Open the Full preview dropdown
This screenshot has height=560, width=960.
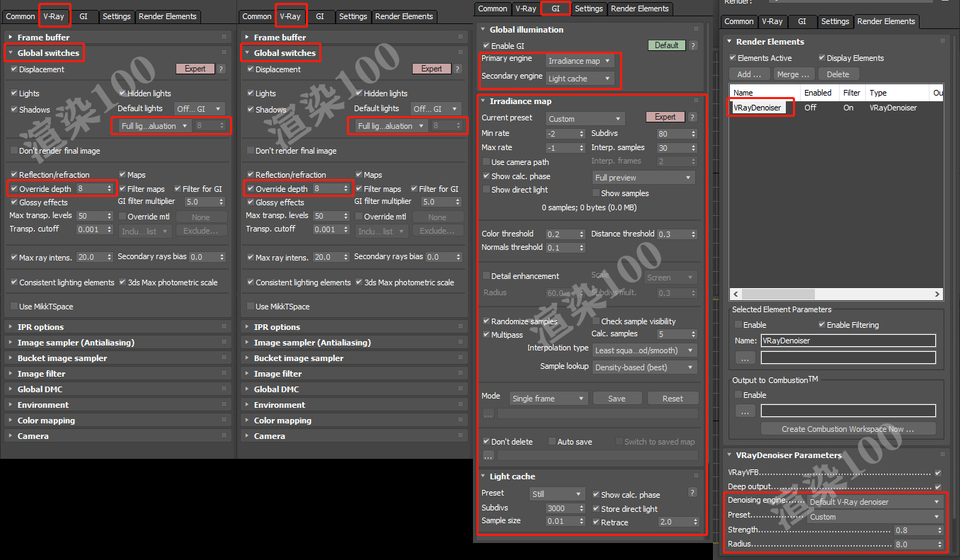click(x=644, y=178)
